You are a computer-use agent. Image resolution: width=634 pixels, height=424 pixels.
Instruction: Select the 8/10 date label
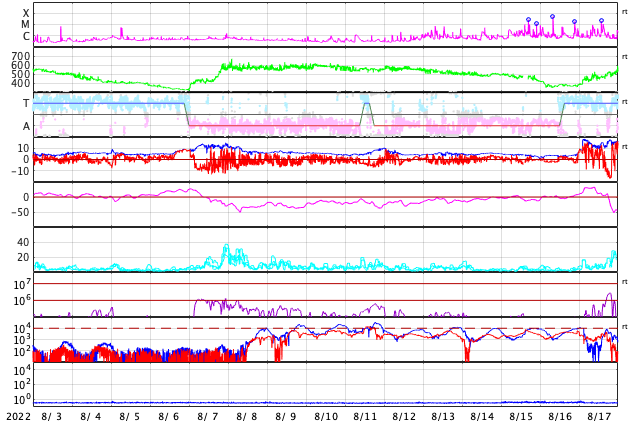pyautogui.click(x=326, y=417)
